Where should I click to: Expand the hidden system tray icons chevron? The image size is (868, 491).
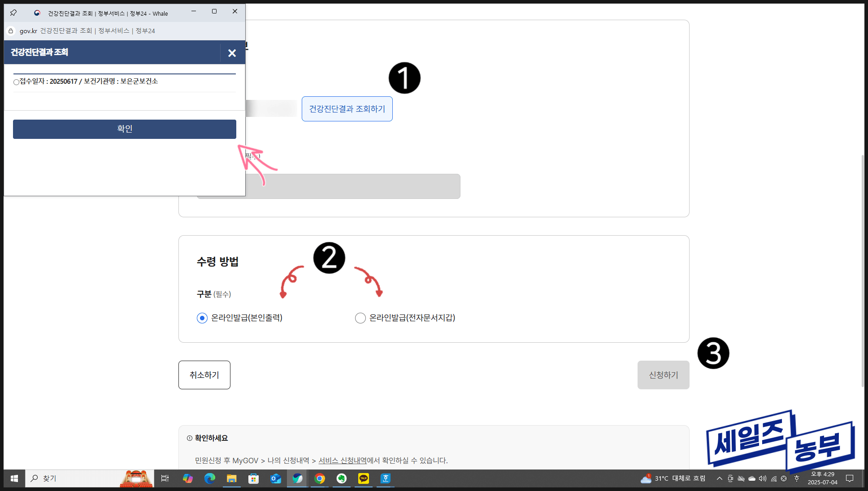(719, 478)
